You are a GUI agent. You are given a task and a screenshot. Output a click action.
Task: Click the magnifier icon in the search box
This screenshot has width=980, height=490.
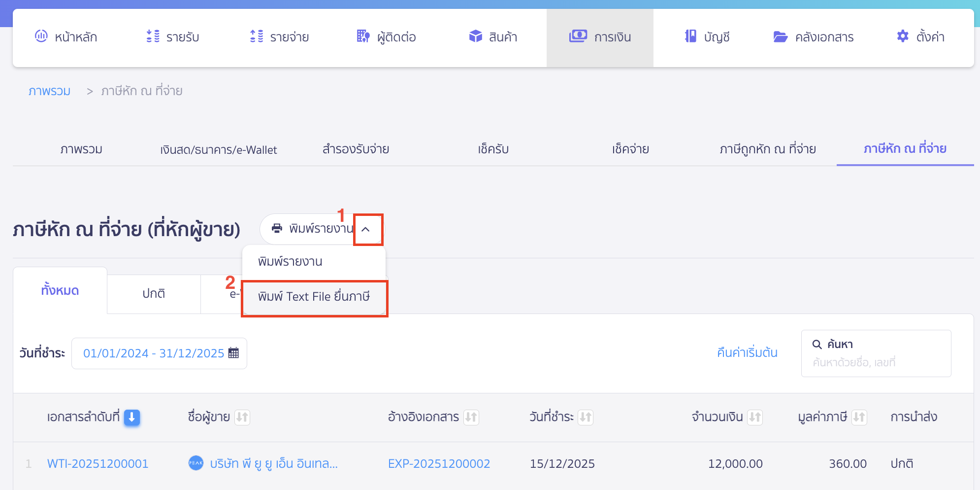(817, 344)
